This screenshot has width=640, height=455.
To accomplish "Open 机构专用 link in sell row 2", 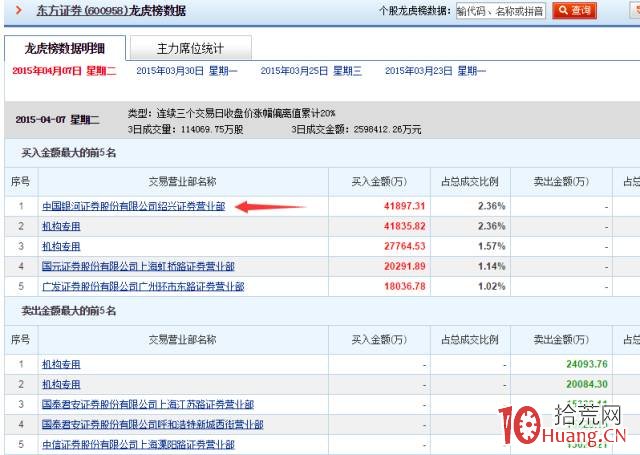I will pyautogui.click(x=61, y=384).
